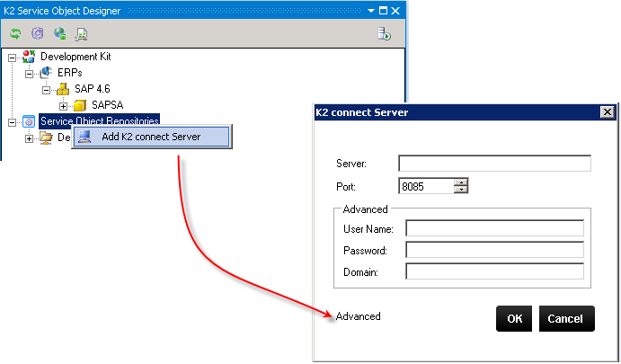Click the computer icon in context menu
Image resolution: width=621 pixels, height=364 pixels.
[x=84, y=137]
